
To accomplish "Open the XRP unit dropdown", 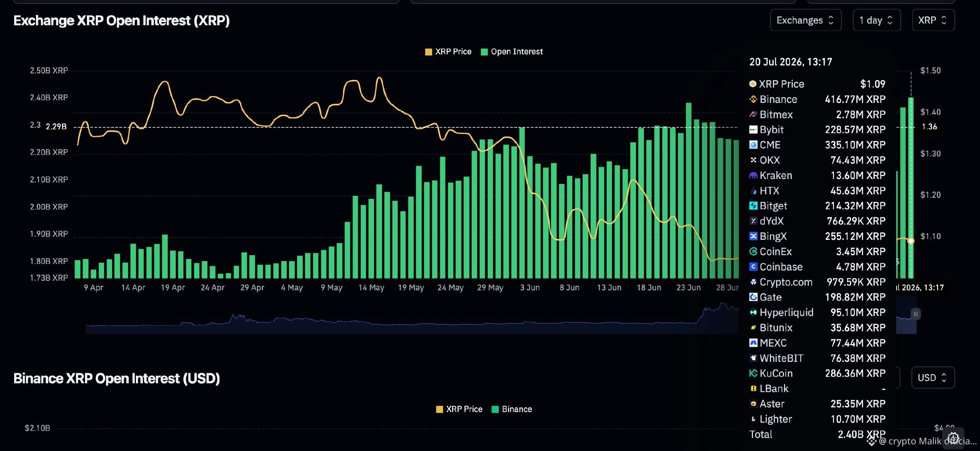I will click(x=933, y=20).
